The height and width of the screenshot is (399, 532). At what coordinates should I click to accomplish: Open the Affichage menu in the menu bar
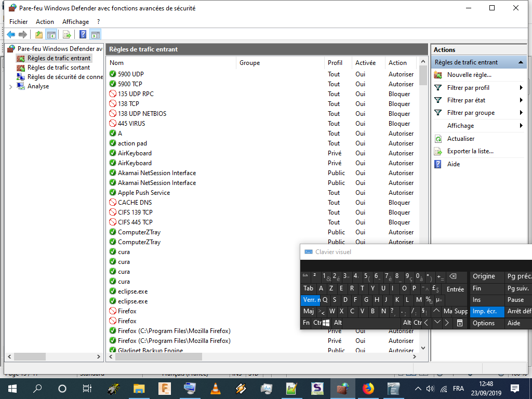tap(75, 22)
